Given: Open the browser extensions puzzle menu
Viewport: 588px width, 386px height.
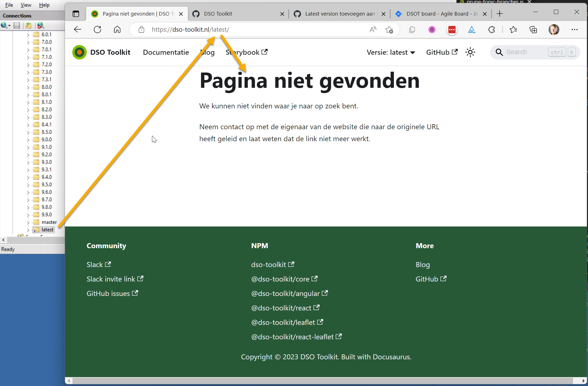Looking at the screenshot, I should [x=492, y=30].
